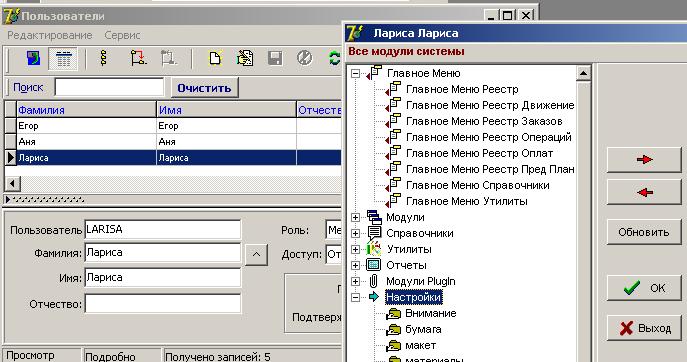The height and width of the screenshot is (362, 687).
Task: Click the Настройки teal arrow icon
Action: [374, 297]
